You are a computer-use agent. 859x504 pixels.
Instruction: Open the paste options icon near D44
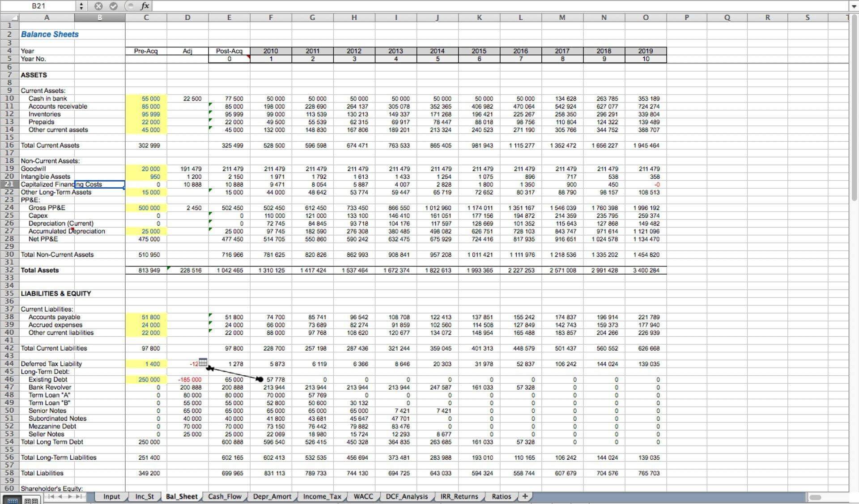click(x=203, y=361)
